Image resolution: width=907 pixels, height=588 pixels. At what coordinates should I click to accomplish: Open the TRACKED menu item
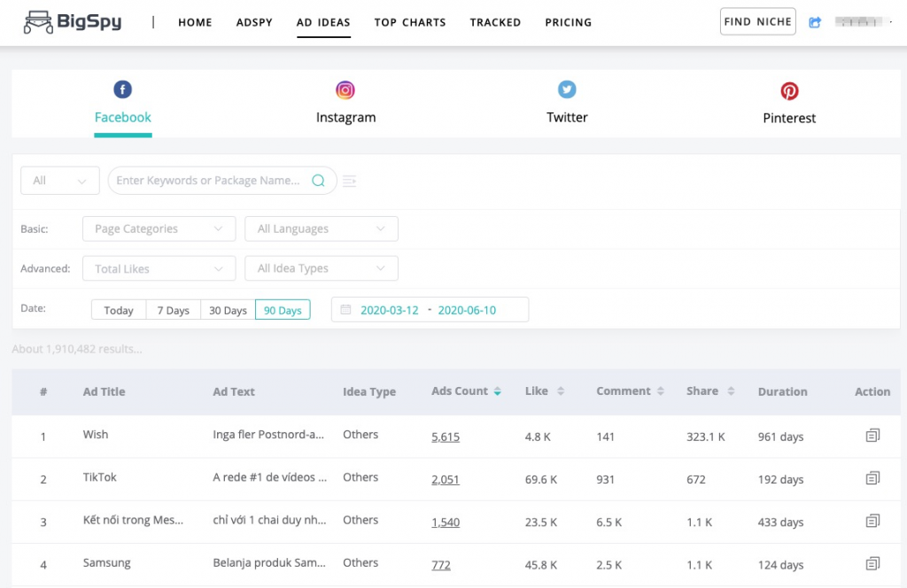click(495, 22)
